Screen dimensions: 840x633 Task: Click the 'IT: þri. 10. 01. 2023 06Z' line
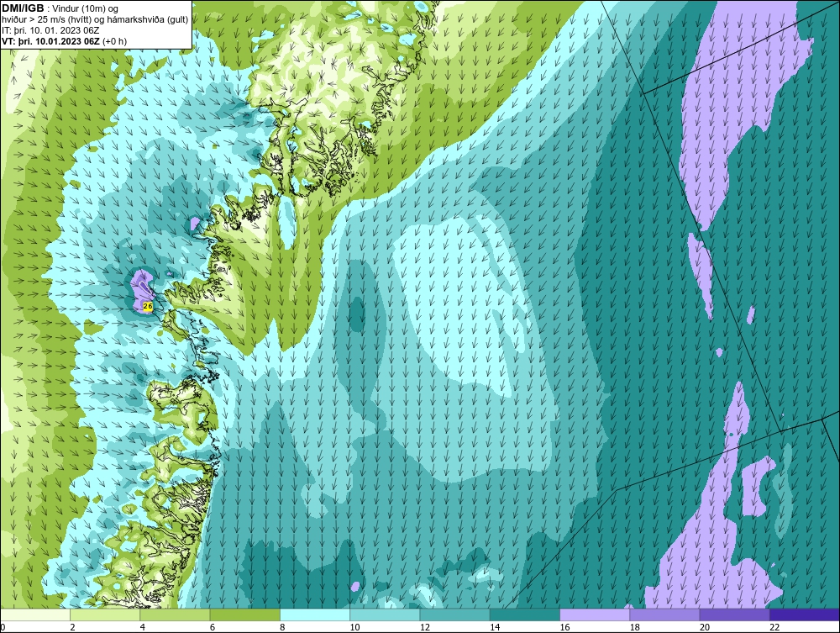tap(50, 30)
